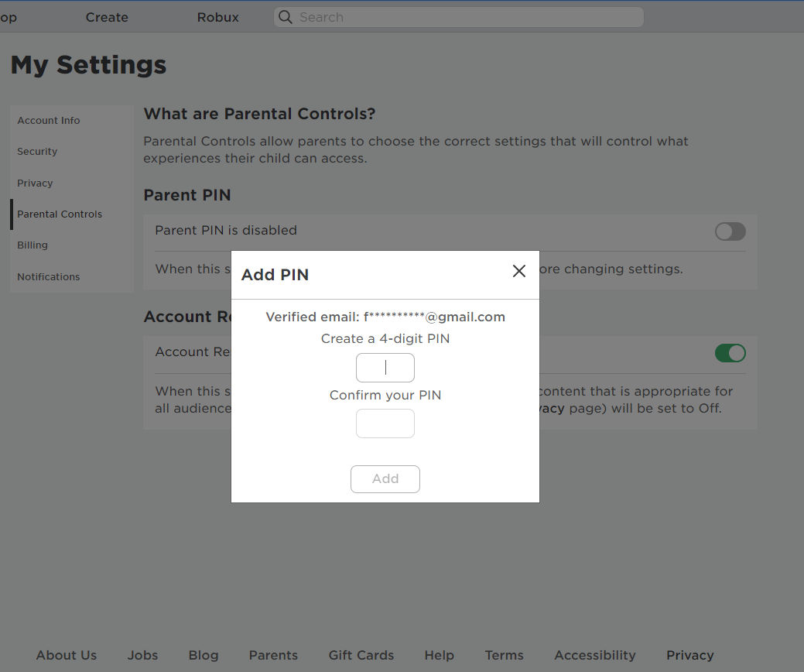
Task: Open Privacy footer link
Action: 689,655
